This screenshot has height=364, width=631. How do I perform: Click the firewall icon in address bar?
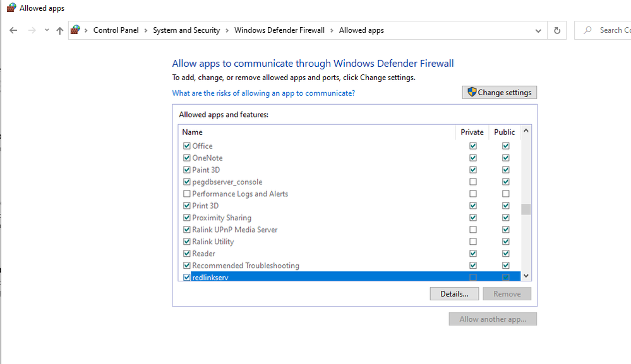[x=76, y=30]
